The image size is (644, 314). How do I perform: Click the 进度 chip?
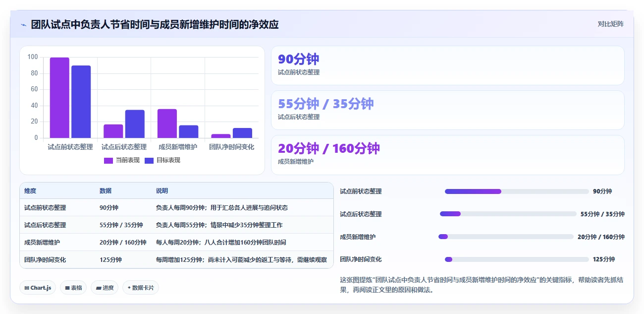105,288
